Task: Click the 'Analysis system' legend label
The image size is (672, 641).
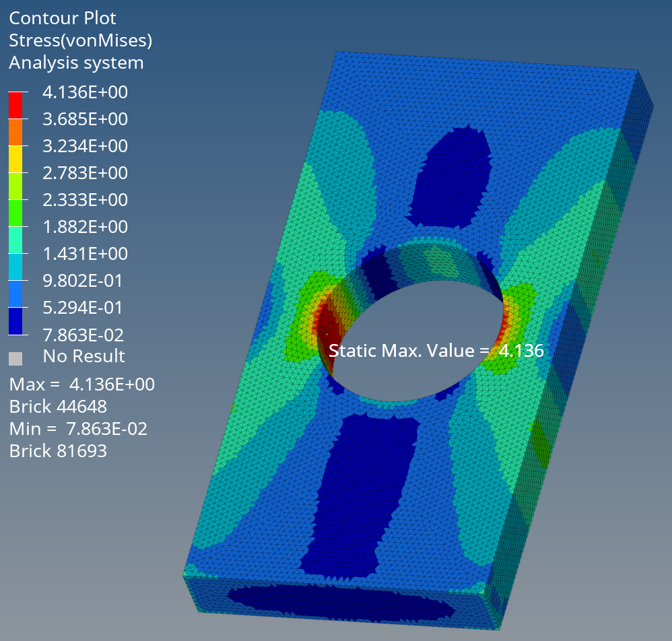Action: pyautogui.click(x=76, y=63)
